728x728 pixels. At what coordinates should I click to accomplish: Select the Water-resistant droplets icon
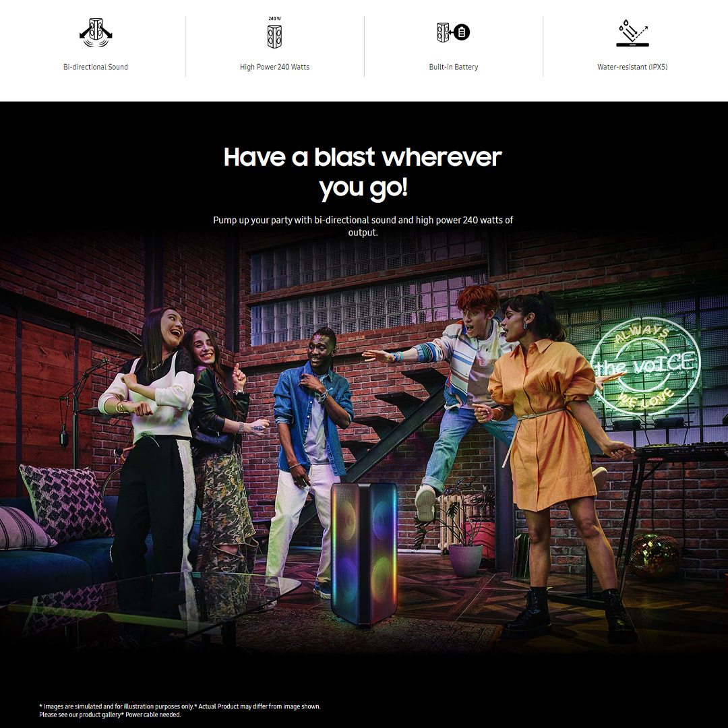coord(632,33)
